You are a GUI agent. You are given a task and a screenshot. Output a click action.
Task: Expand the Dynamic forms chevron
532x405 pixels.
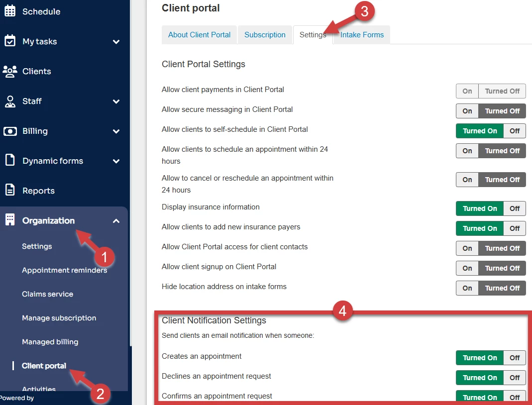(116, 161)
